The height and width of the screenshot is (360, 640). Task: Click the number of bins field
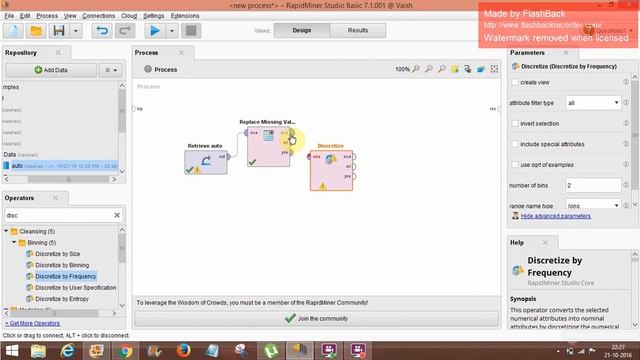(x=593, y=185)
